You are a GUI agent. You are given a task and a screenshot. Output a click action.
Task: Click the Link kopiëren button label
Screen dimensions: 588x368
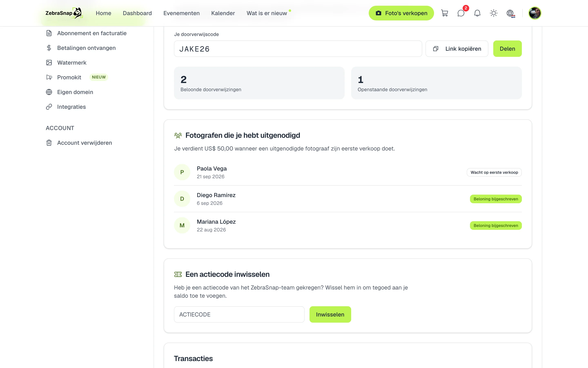[463, 49]
